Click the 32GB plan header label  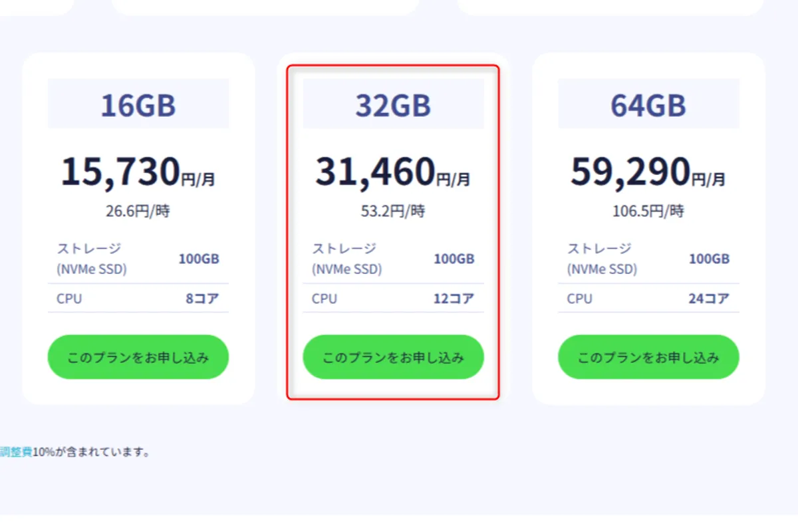pos(392,104)
